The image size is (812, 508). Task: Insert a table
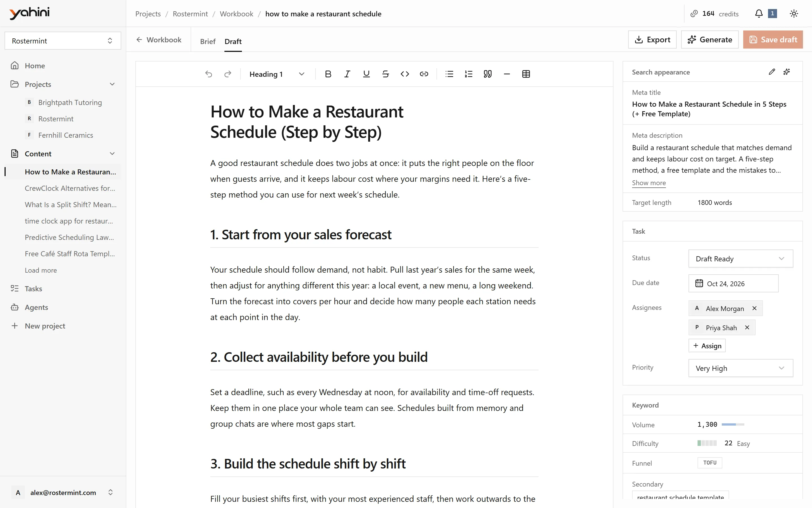point(526,74)
